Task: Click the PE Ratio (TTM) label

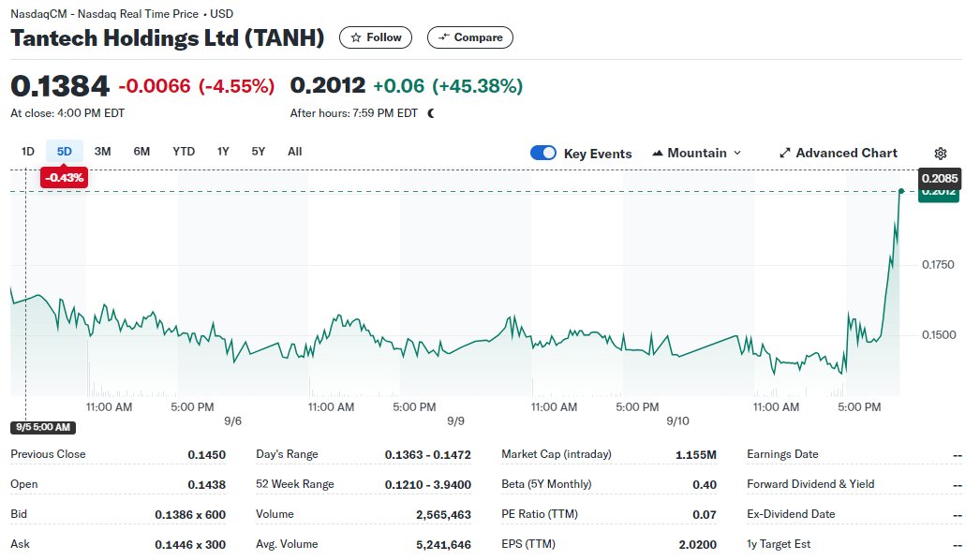Action: pyautogui.click(x=540, y=514)
